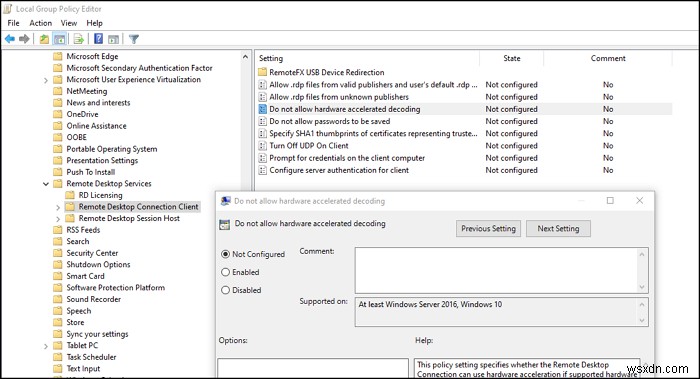Click the tree pane scroll up arrow

pyautogui.click(x=245, y=57)
